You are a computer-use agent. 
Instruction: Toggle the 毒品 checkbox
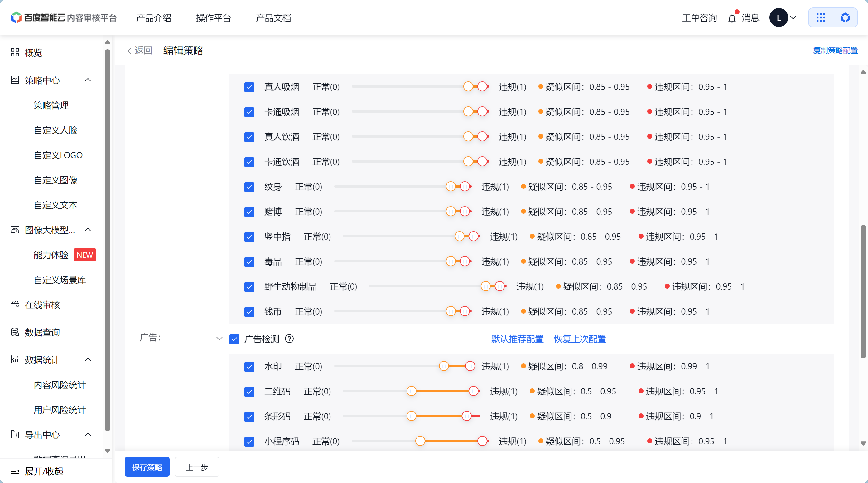tap(249, 262)
